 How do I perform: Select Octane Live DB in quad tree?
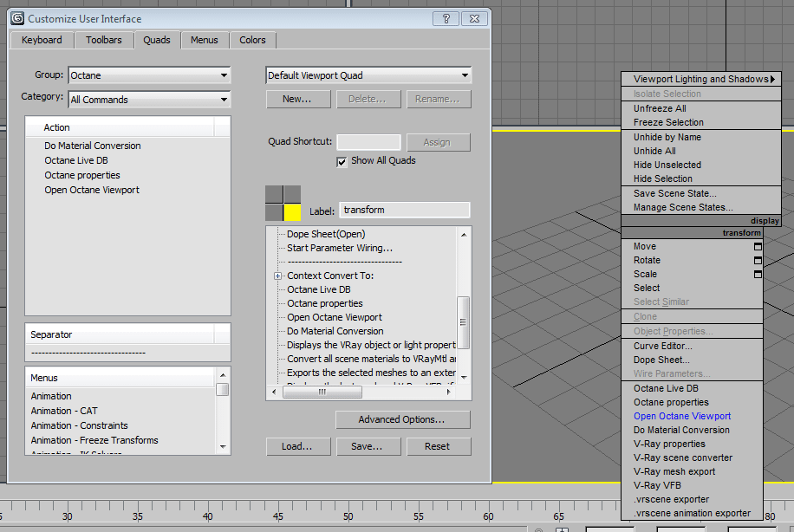pos(319,289)
